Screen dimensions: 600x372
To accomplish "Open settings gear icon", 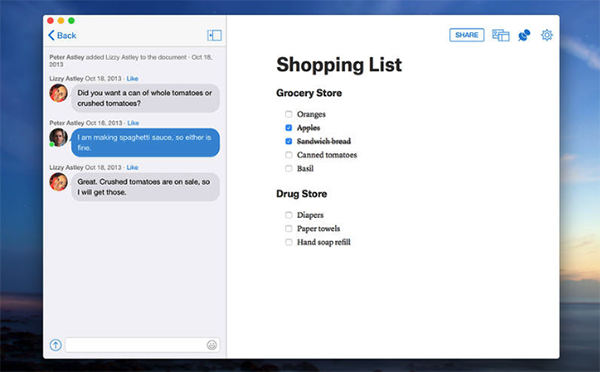I will (x=547, y=35).
